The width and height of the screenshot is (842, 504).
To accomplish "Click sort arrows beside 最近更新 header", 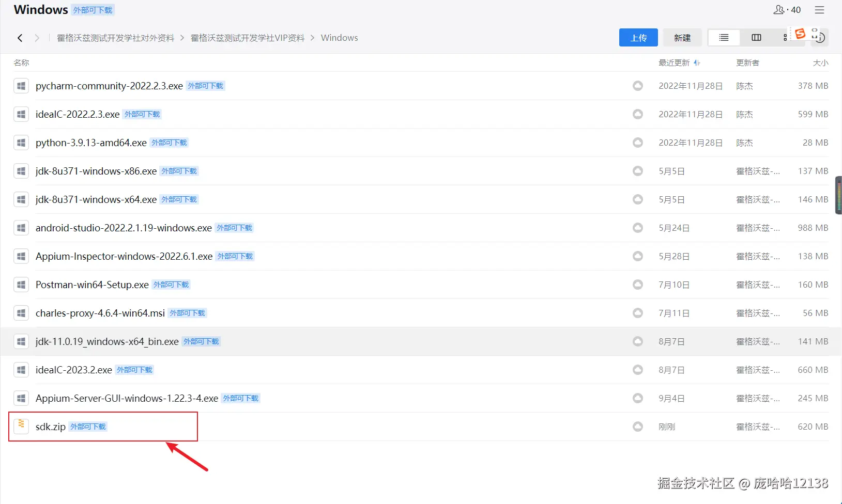I will click(697, 62).
